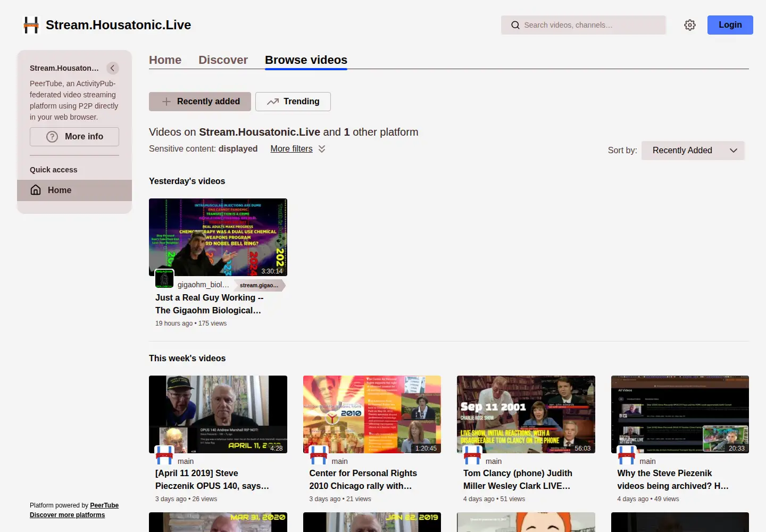Open title 'Center for Personal Rights 2010'

tap(363, 480)
